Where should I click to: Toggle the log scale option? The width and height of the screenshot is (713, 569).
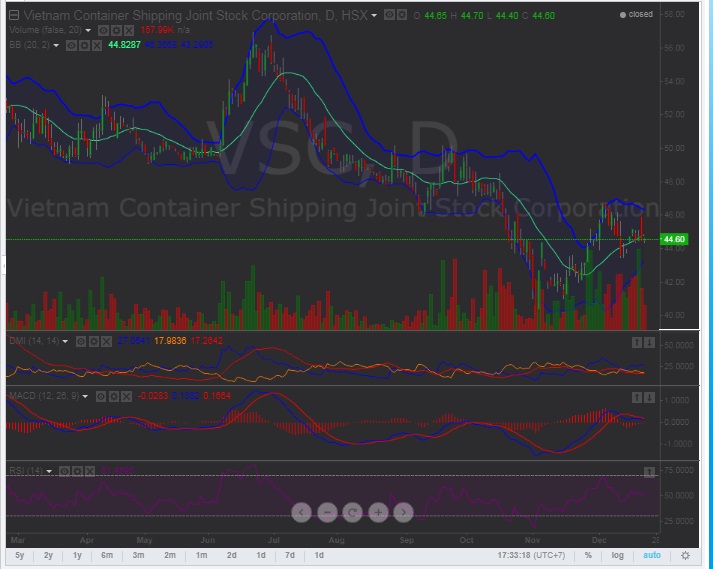click(x=617, y=555)
